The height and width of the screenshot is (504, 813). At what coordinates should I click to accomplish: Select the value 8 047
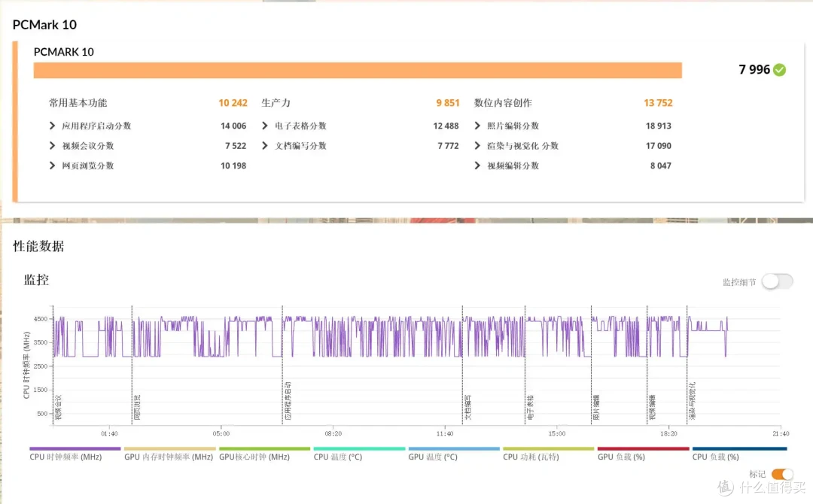tap(661, 165)
